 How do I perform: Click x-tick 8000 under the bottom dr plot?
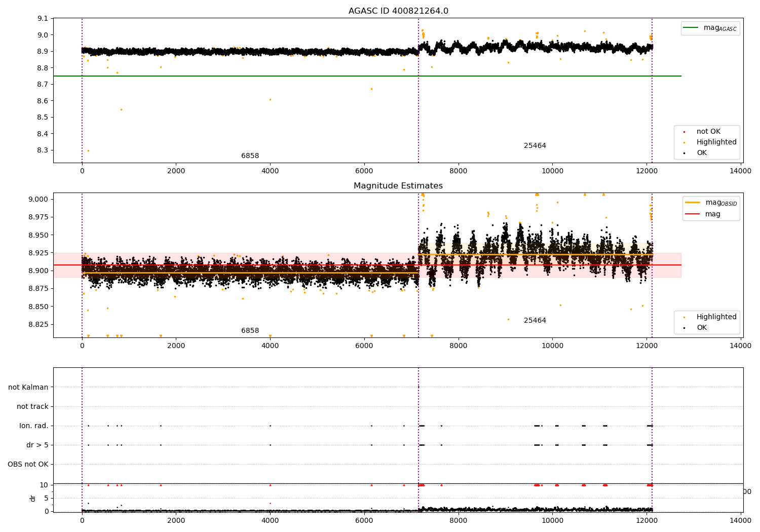(x=459, y=521)
